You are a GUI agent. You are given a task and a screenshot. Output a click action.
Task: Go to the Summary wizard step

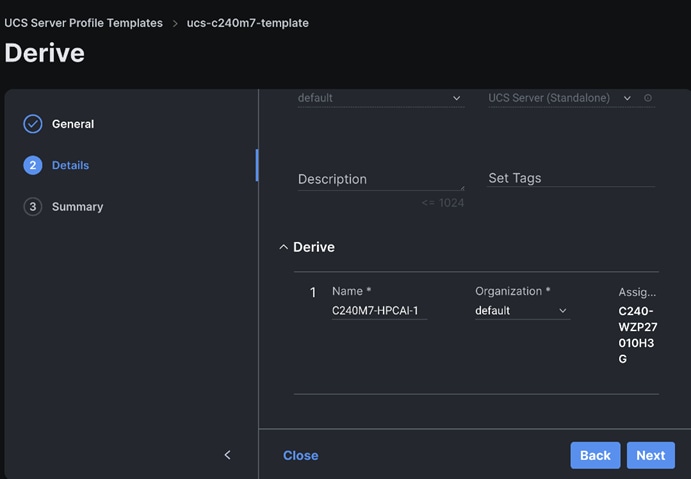coord(78,207)
